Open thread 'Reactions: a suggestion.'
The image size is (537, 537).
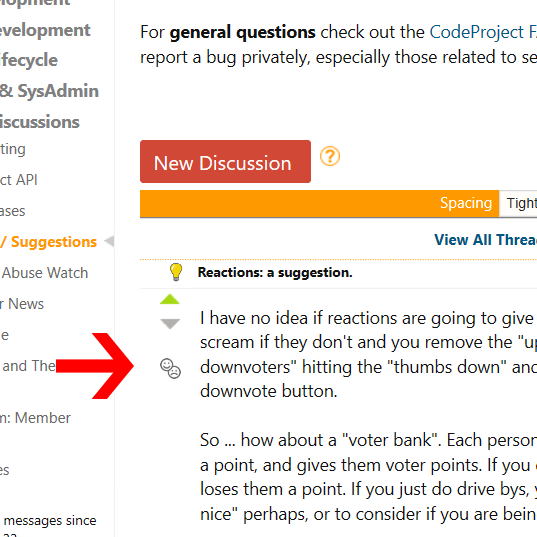(x=275, y=273)
